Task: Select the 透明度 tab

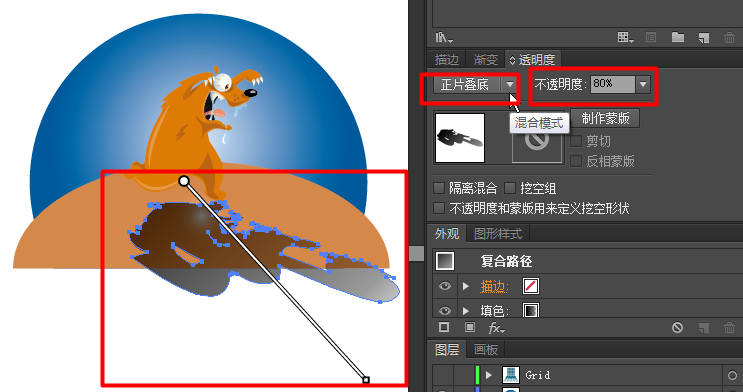Action: tap(536, 60)
